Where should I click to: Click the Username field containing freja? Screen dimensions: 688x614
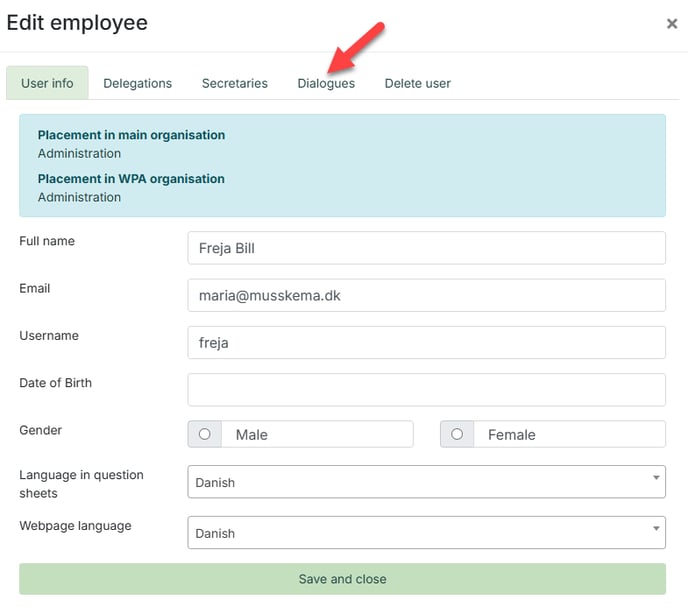[x=426, y=342]
